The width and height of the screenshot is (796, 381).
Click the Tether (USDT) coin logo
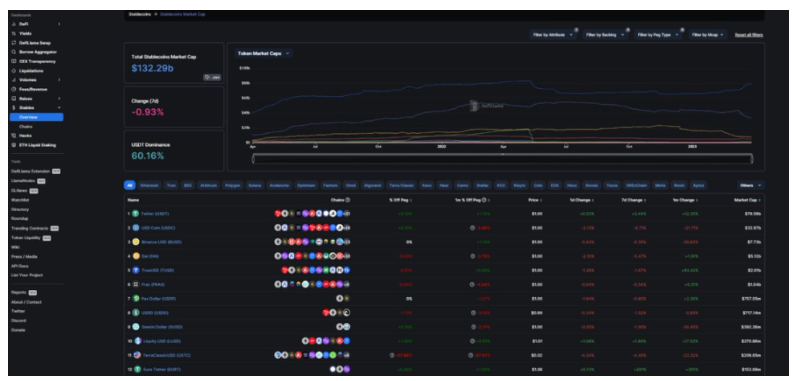[136, 214]
